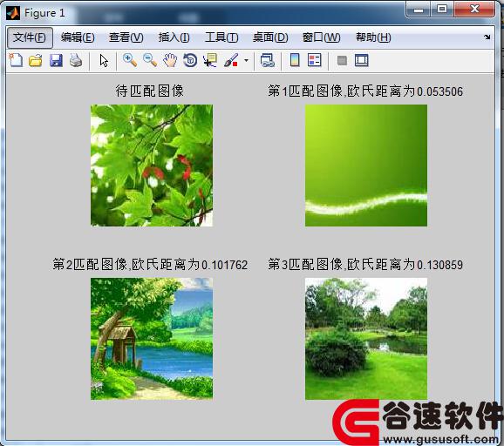Insert a Legend from the toolbar
The image size is (504, 446).
[x=315, y=60]
